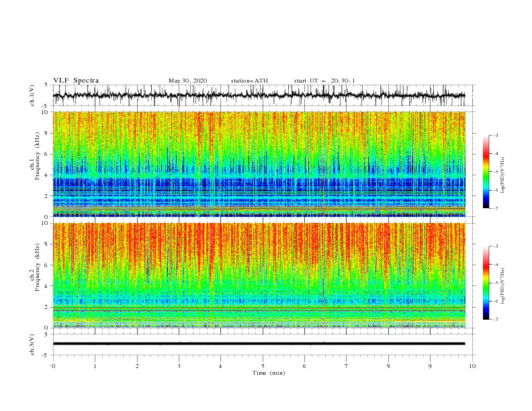Click the ch.2 spectrogram color bar
The width and height of the screenshot is (532, 411).
coord(486,283)
